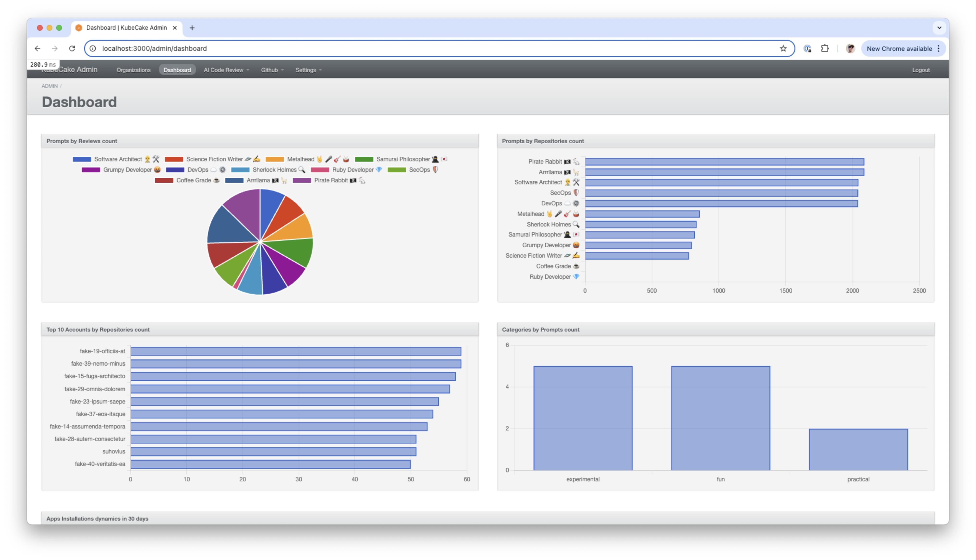This screenshot has height=560, width=976.
Task: Click the browser reload icon
Action: pos(72,48)
